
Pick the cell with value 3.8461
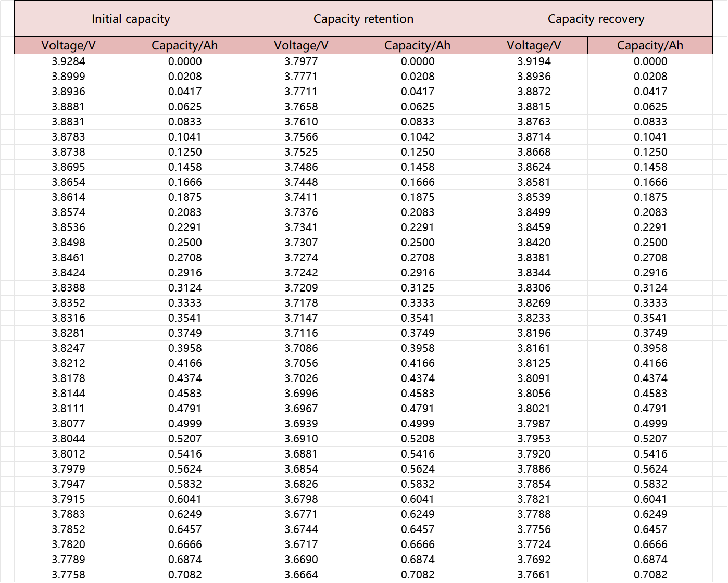pos(68,258)
